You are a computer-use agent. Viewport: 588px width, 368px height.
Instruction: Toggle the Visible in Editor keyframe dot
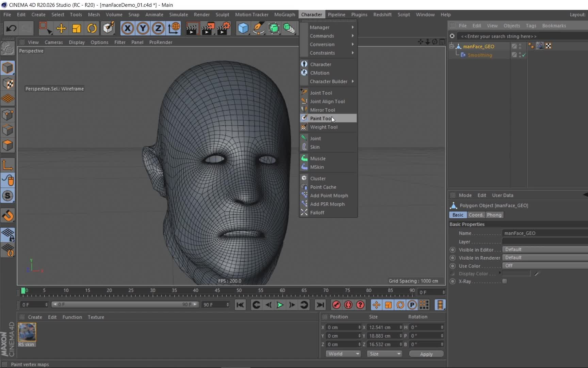[453, 250]
